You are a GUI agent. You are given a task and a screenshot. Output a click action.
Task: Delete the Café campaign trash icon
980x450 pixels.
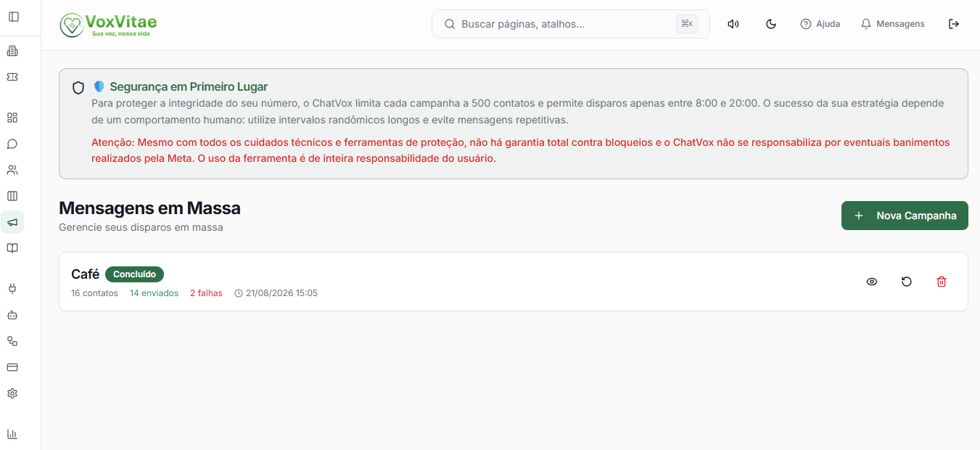point(942,282)
